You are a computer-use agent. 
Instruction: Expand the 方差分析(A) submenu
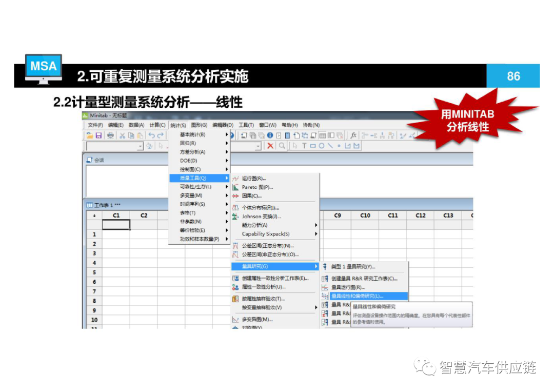(200, 152)
